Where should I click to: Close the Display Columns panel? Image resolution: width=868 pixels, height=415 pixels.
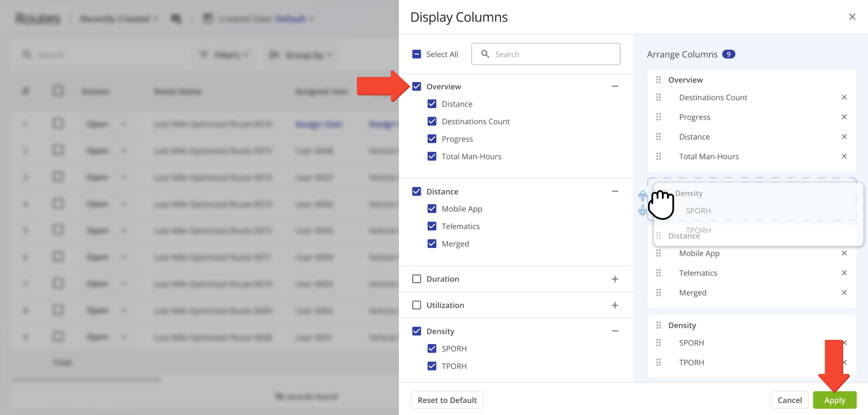(x=852, y=17)
